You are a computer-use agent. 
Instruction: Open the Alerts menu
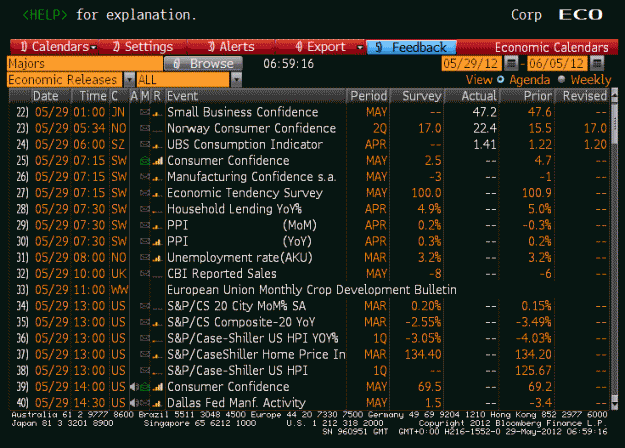tap(231, 47)
